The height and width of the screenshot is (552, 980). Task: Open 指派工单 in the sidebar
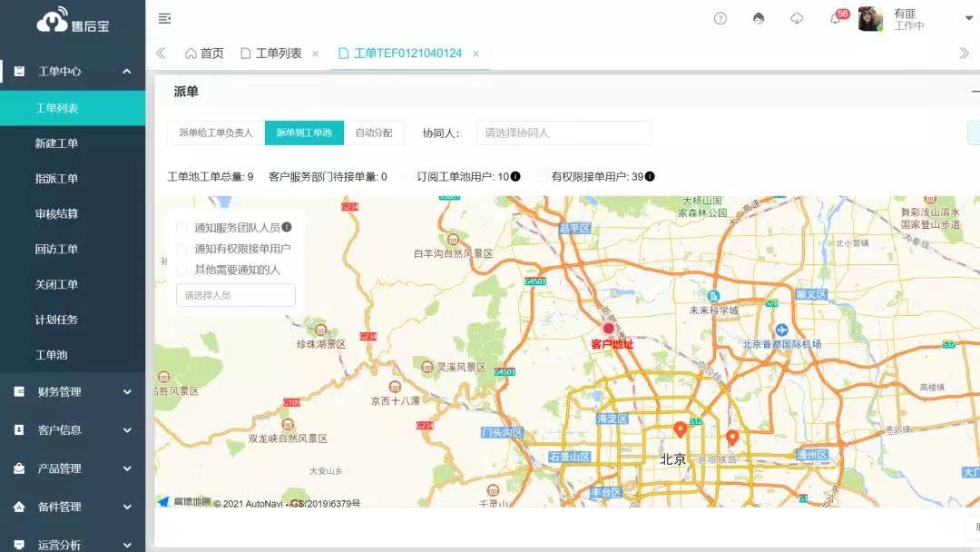point(56,179)
